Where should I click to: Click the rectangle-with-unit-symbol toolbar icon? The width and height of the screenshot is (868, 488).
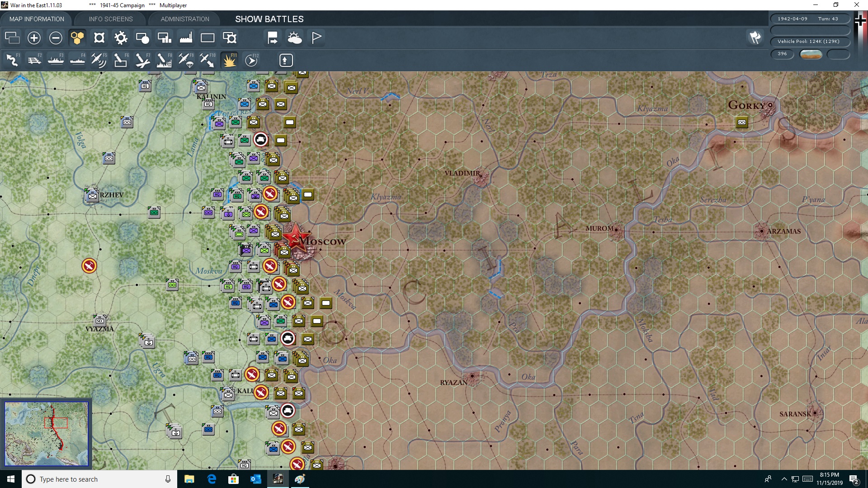(229, 38)
